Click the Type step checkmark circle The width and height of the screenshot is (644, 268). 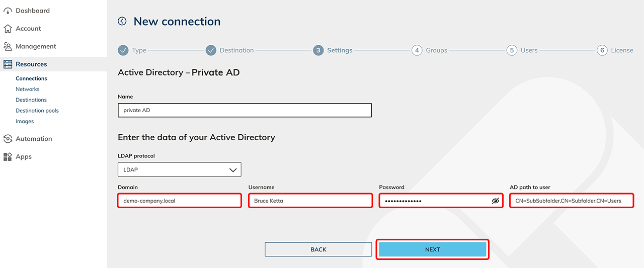123,50
